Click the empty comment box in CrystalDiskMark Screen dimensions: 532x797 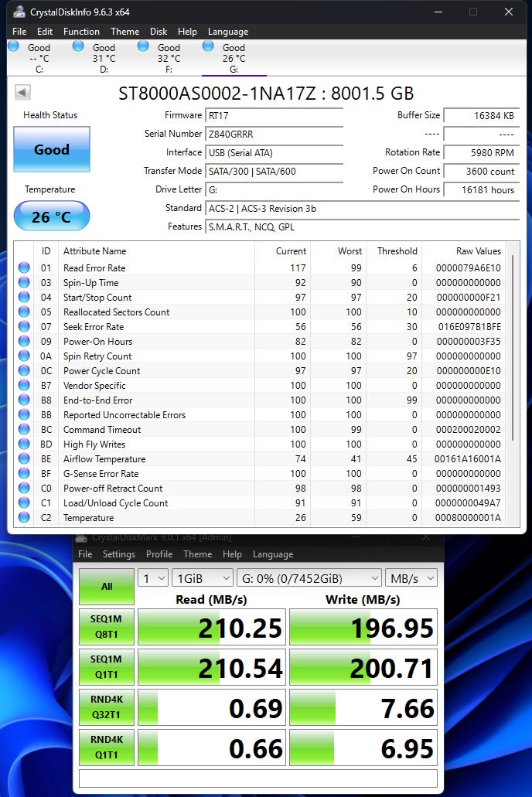(257, 778)
